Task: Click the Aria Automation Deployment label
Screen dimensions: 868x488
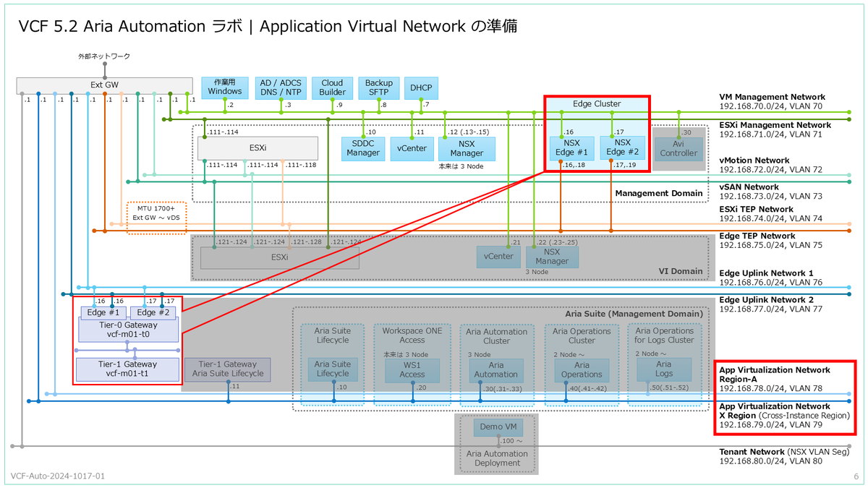Action: click(x=498, y=458)
